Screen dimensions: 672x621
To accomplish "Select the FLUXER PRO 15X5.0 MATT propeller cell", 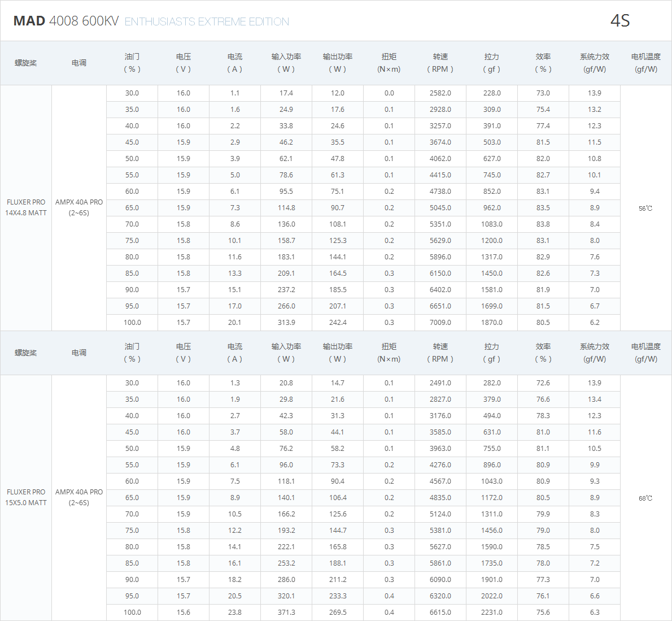I will 26,497.
